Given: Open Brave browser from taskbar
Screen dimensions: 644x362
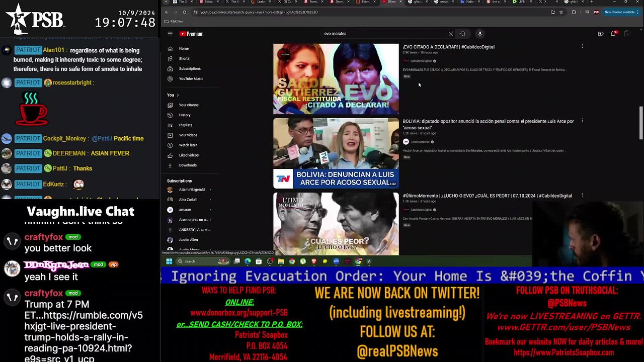Looking at the screenshot, I should click(314, 261).
